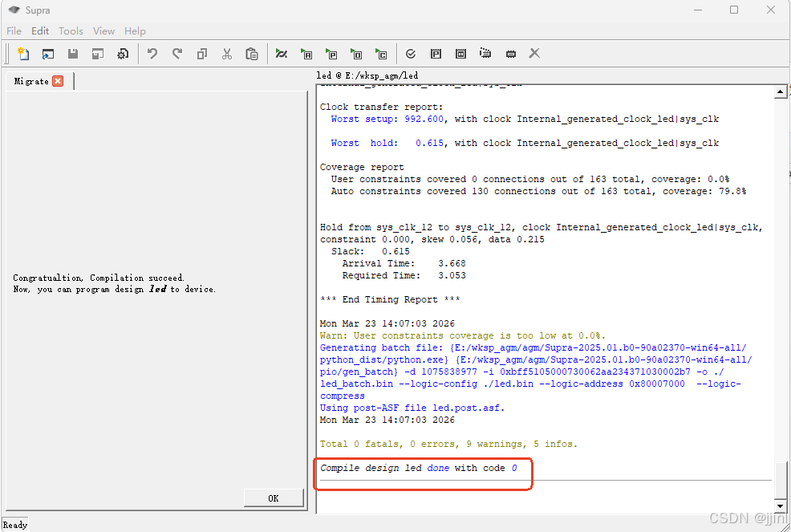The image size is (791, 532).
Task: Click the 'Using post-ASF file led.post.asf.' line
Action: (412, 408)
